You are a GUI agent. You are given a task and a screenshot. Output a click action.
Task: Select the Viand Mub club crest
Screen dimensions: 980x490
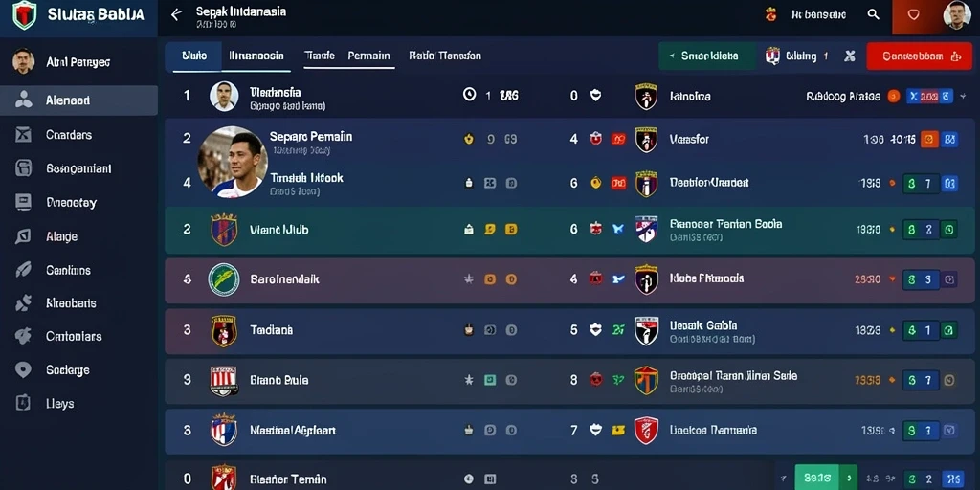click(x=224, y=230)
